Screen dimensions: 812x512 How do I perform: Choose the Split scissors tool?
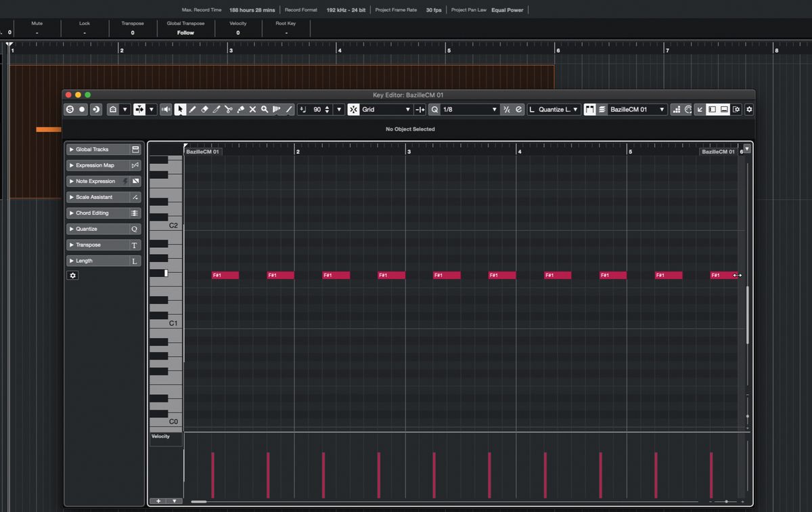(229, 109)
